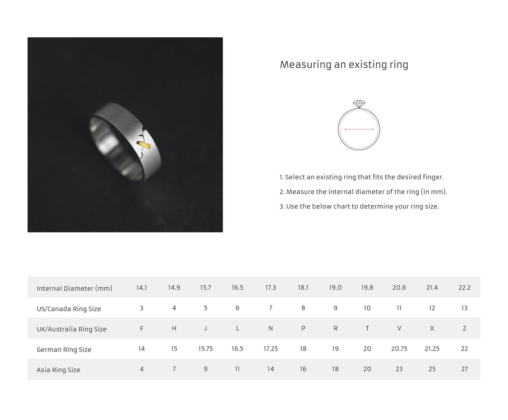
Task: Select internal diameter value 17.3
Action: pyautogui.click(x=271, y=288)
